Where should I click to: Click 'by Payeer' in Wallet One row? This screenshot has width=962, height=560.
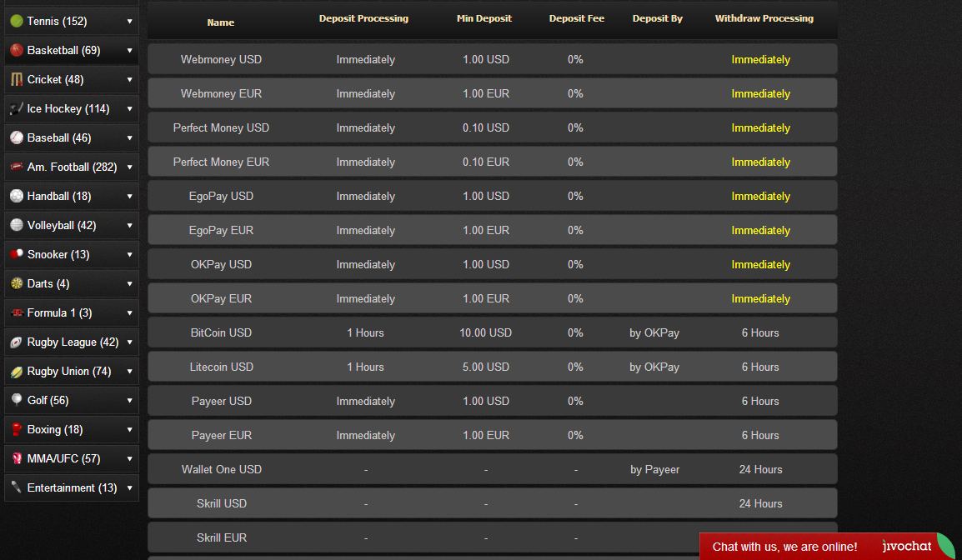pyautogui.click(x=654, y=469)
